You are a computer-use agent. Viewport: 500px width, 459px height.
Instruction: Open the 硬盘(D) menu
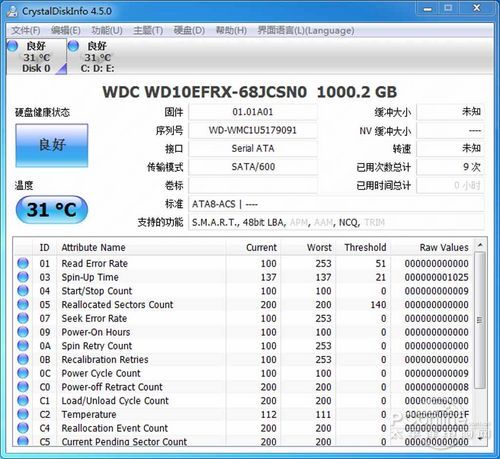click(189, 31)
